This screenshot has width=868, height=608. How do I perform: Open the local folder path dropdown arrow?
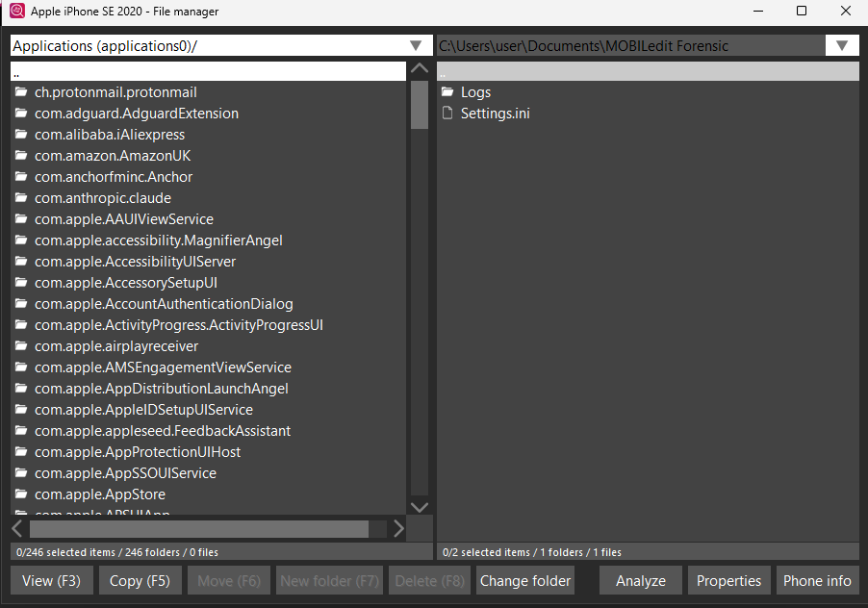842,45
